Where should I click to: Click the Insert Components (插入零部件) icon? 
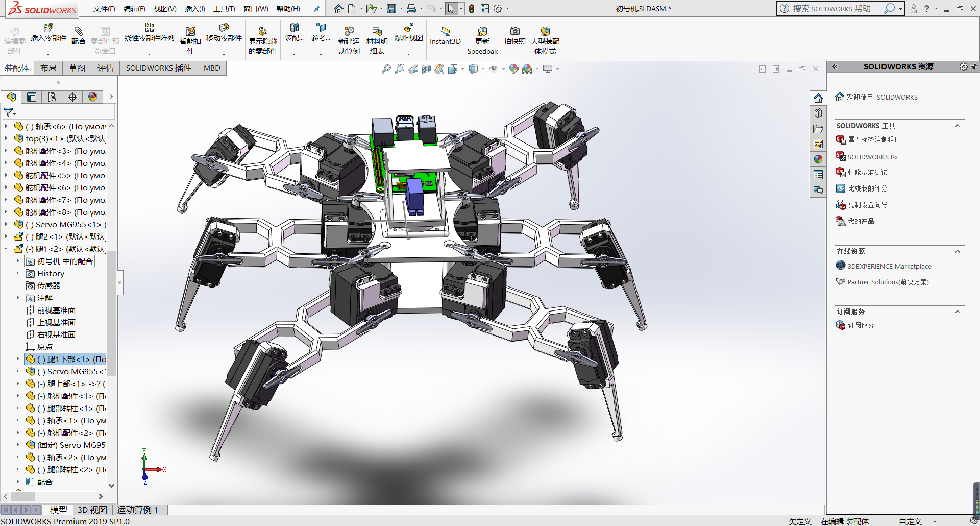(x=48, y=28)
